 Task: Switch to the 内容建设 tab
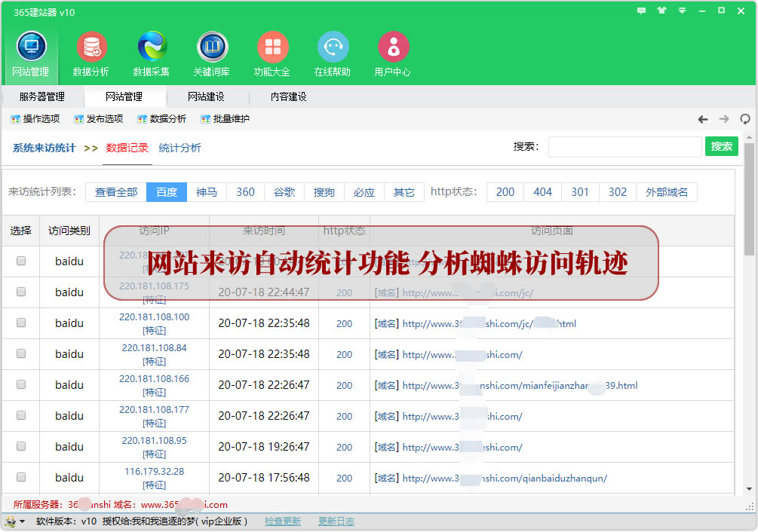click(x=289, y=96)
